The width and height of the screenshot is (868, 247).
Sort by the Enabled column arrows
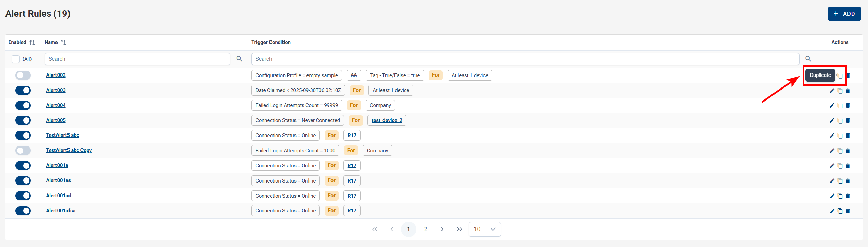pyautogui.click(x=32, y=43)
